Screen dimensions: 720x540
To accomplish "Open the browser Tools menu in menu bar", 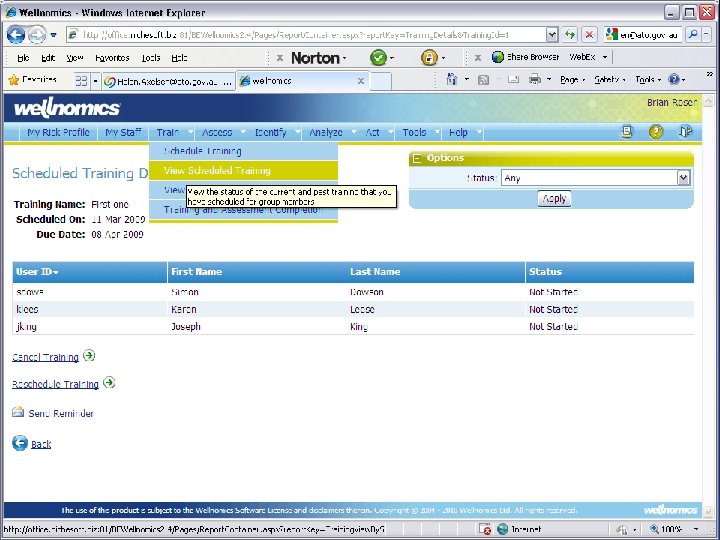I will pos(151,58).
